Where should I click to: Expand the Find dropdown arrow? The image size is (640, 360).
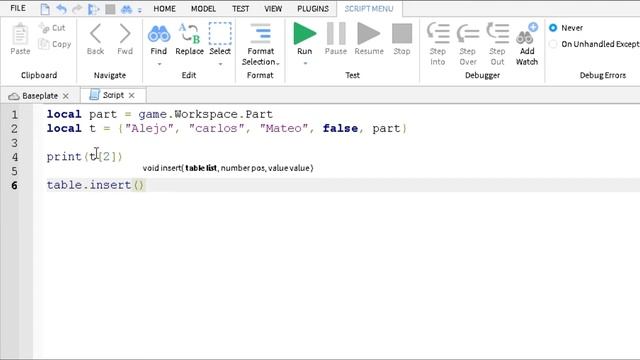tap(159, 64)
